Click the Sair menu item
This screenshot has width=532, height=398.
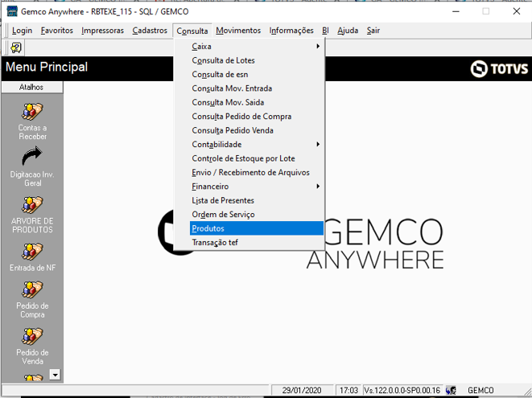[x=373, y=31]
